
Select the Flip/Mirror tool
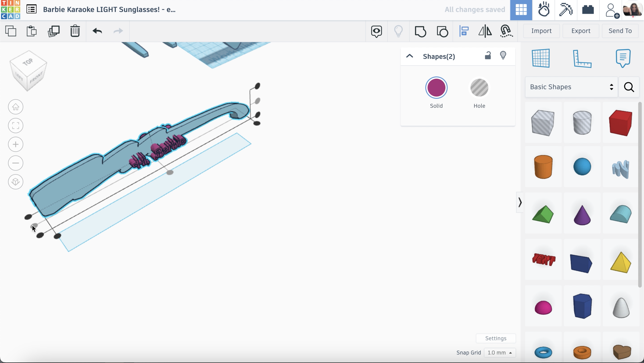(485, 31)
